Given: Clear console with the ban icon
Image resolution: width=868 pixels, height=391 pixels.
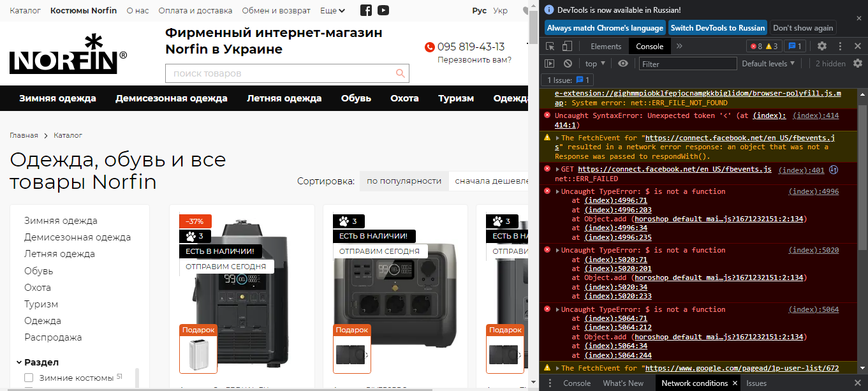Looking at the screenshot, I should click(x=568, y=63).
